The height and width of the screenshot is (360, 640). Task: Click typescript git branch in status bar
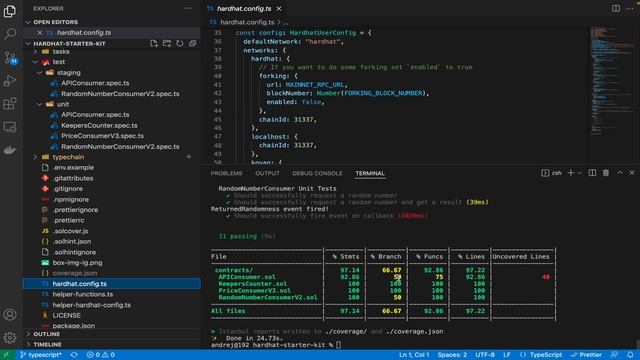pyautogui.click(x=41, y=355)
